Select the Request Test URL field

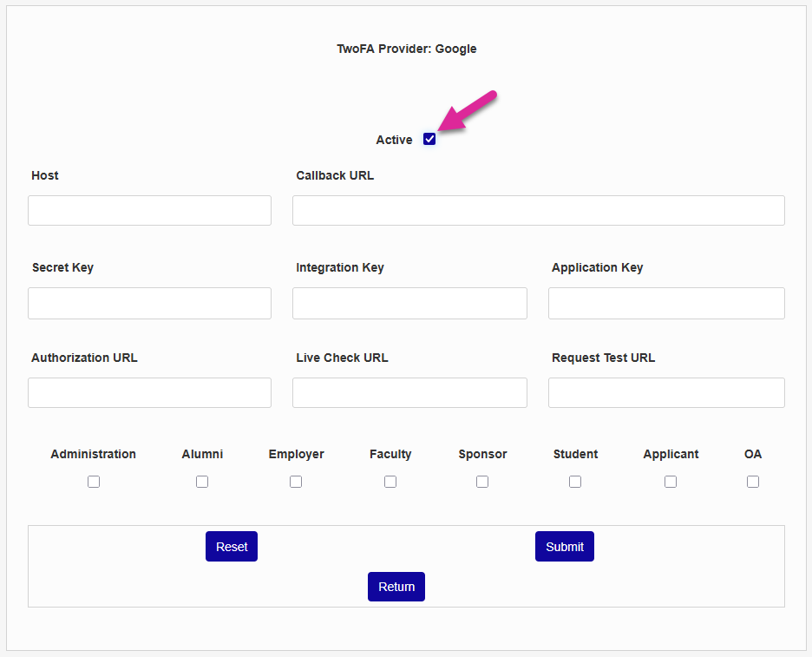tap(666, 392)
